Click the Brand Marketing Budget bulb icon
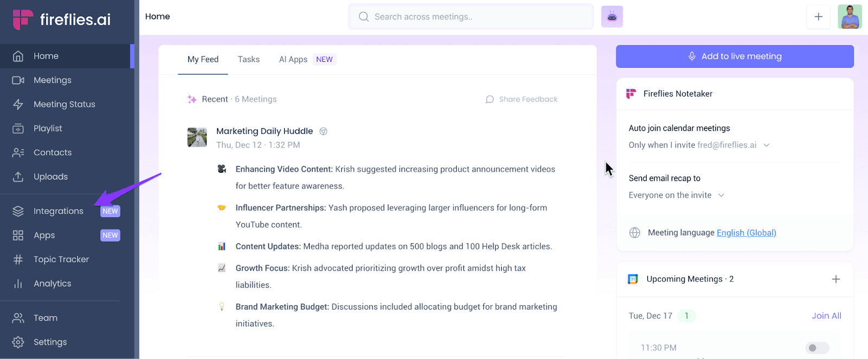Screen dimensions: 868x359 (x=222, y=307)
